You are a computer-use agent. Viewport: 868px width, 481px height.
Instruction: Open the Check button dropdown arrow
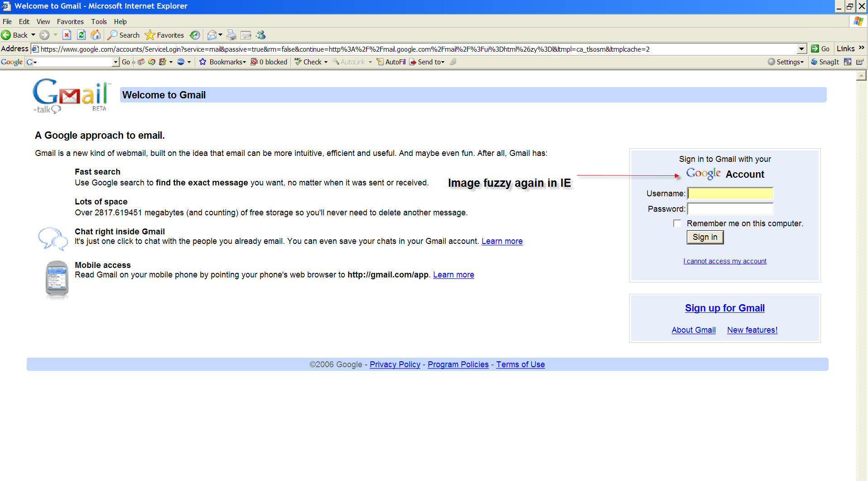(x=326, y=62)
